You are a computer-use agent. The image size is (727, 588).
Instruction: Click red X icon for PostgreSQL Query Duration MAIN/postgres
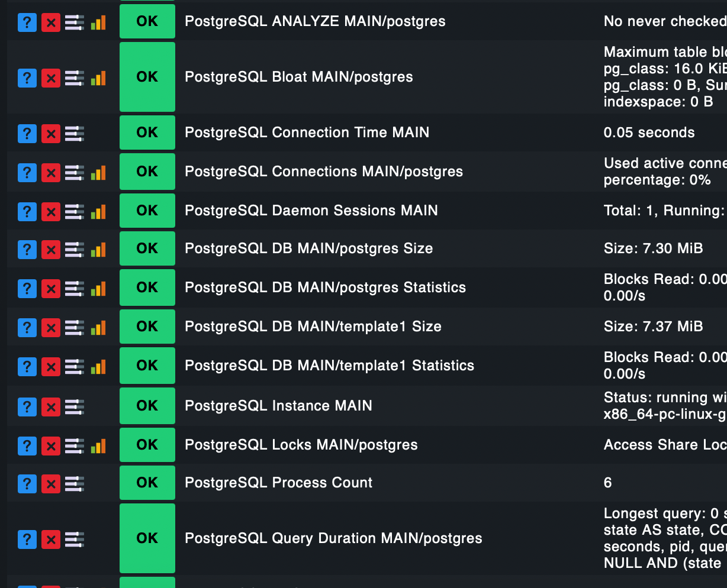51,539
